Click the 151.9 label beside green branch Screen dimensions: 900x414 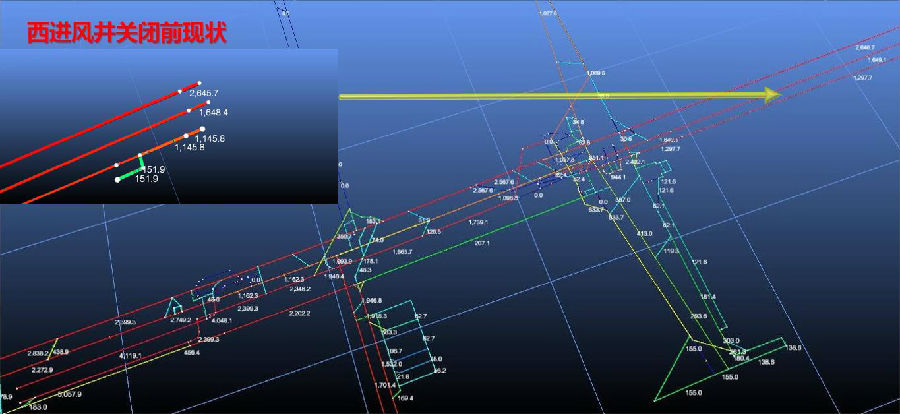153,170
